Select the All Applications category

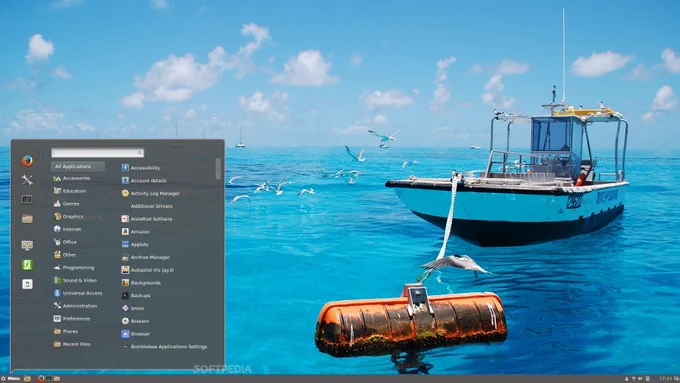point(78,167)
